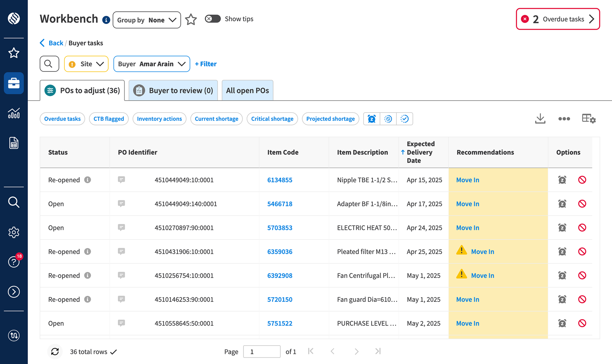Open item code 5703853
Image resolution: width=612 pixels, height=364 pixels.
click(x=280, y=228)
